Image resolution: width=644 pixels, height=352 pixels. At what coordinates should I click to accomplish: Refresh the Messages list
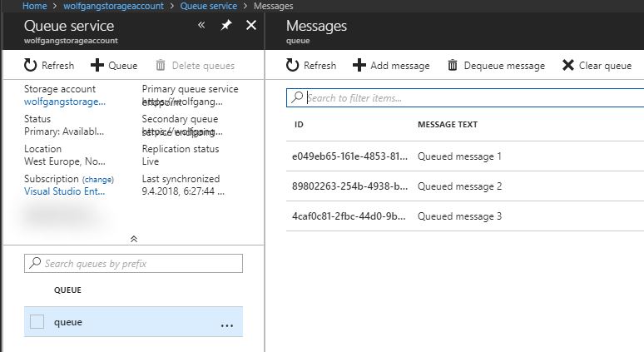tap(311, 65)
